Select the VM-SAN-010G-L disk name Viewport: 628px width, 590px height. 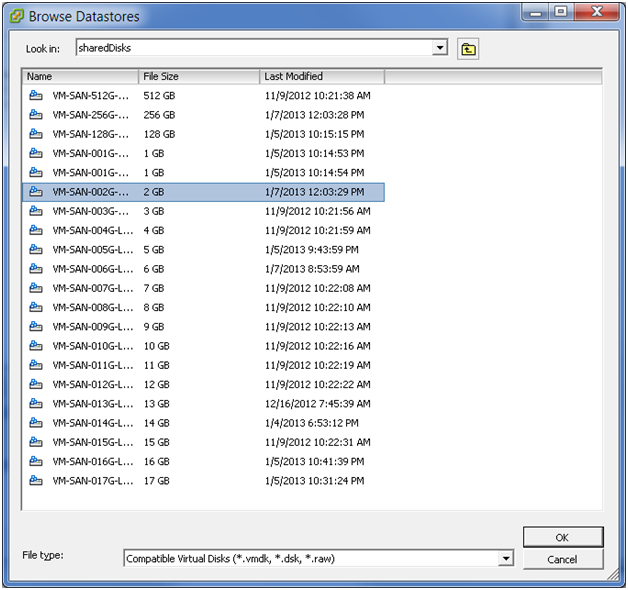(93, 346)
